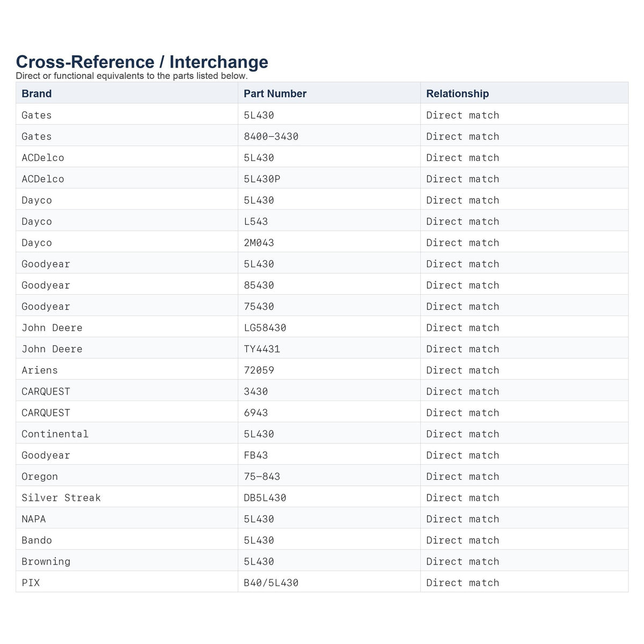Select Silver Streak part number DB5L430

tap(265, 497)
